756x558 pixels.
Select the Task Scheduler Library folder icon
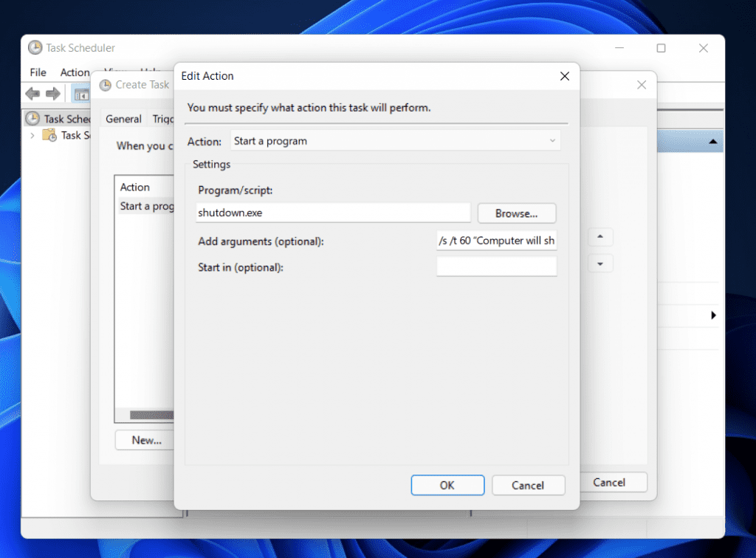pyautogui.click(x=50, y=135)
